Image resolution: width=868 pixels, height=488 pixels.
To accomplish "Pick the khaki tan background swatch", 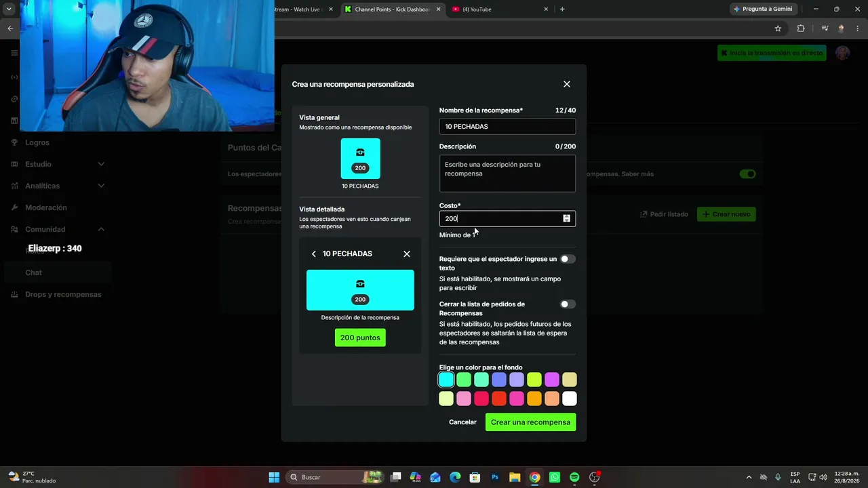I will tap(570, 380).
